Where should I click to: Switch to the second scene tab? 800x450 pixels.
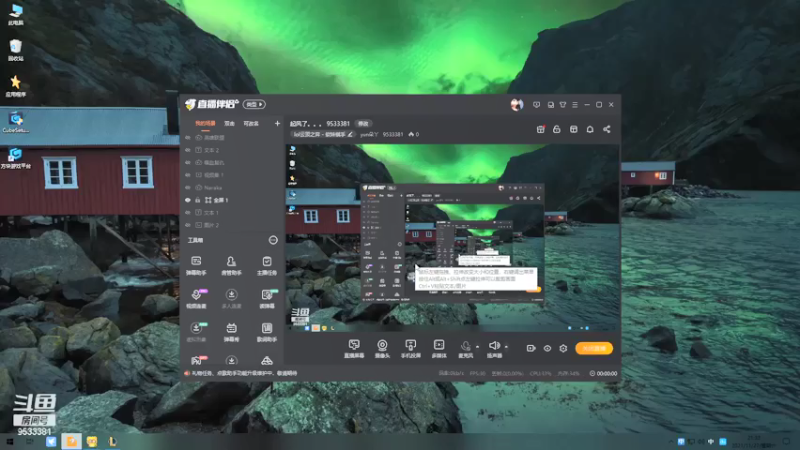point(230,123)
